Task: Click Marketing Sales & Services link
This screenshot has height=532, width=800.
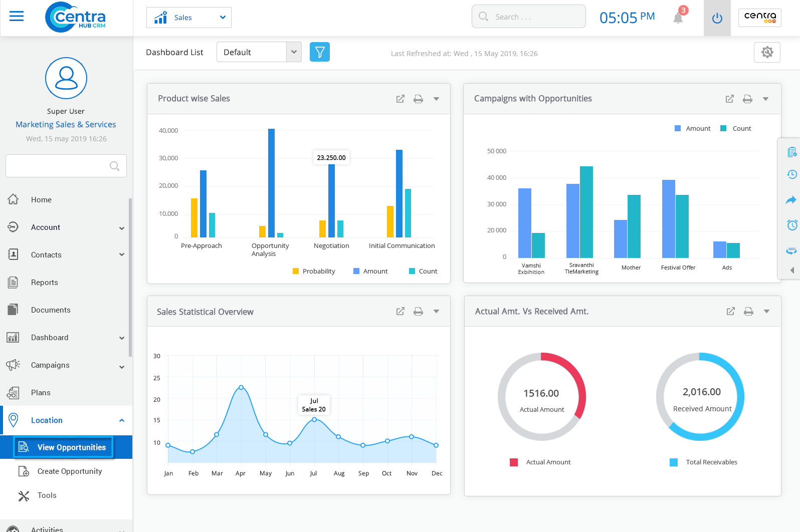Action: [x=66, y=124]
